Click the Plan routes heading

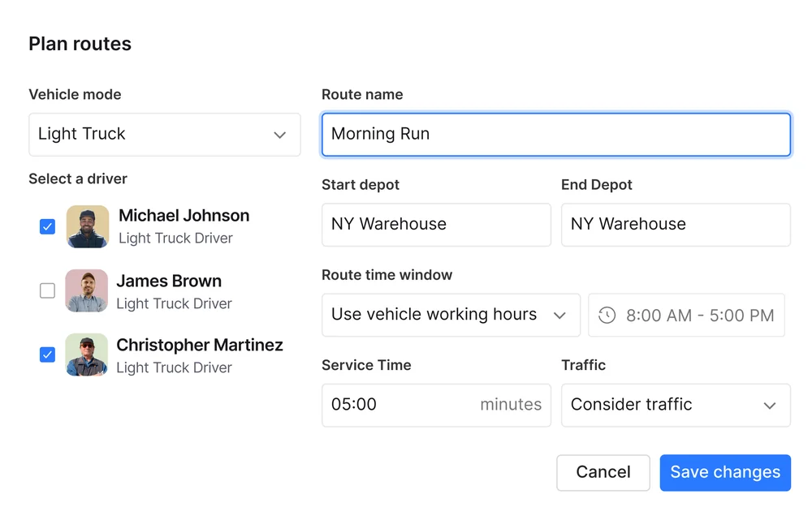(x=80, y=44)
